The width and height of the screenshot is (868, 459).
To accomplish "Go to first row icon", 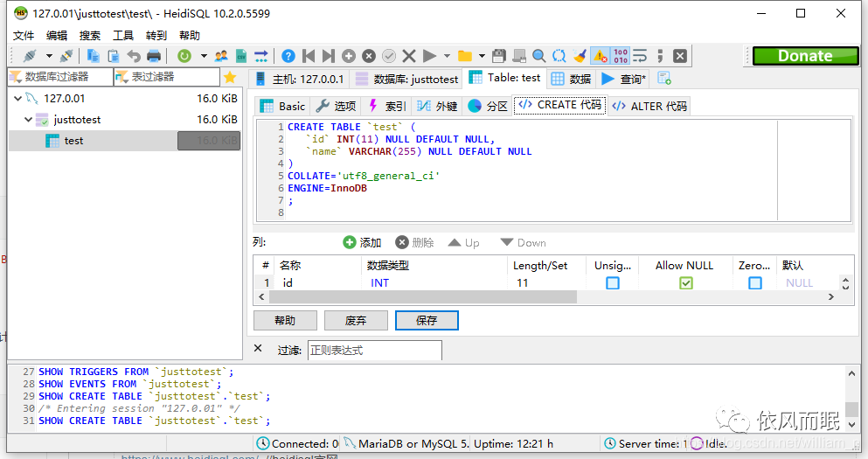I will [x=309, y=56].
